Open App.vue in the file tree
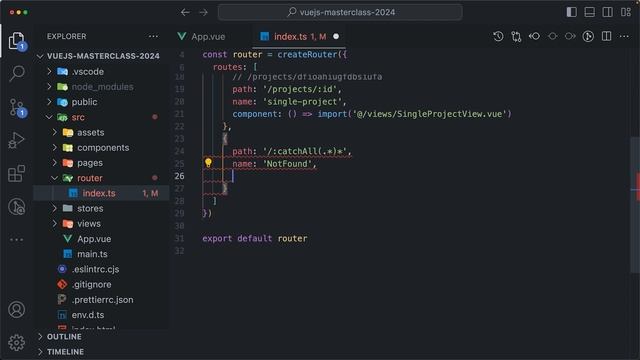Viewport: 640px width, 360px height. pyautogui.click(x=101, y=239)
